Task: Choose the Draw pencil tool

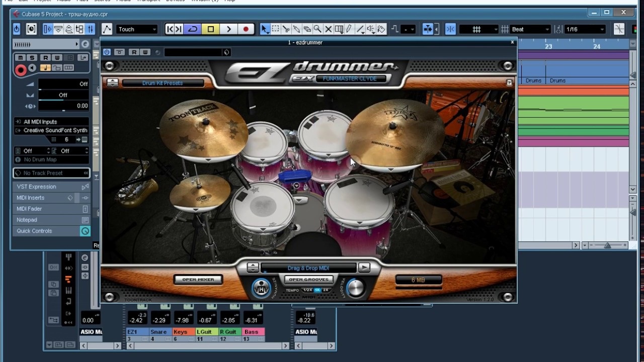Action: pyautogui.click(x=350, y=29)
